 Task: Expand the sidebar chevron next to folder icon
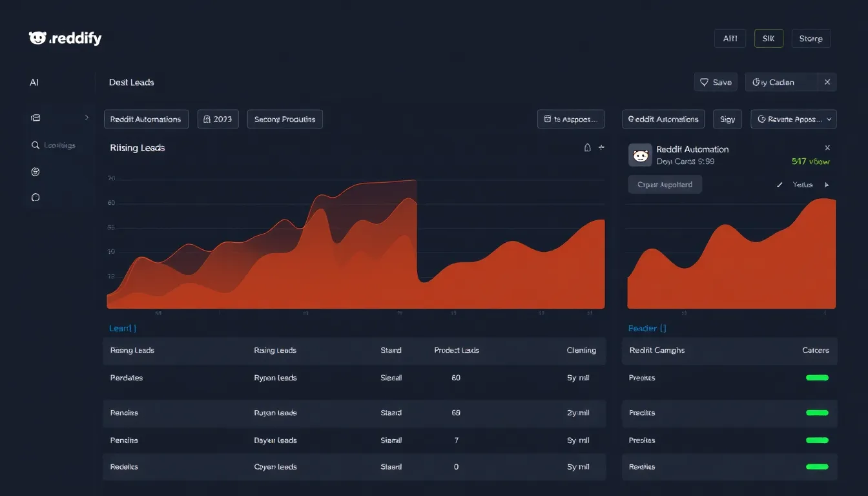88,118
